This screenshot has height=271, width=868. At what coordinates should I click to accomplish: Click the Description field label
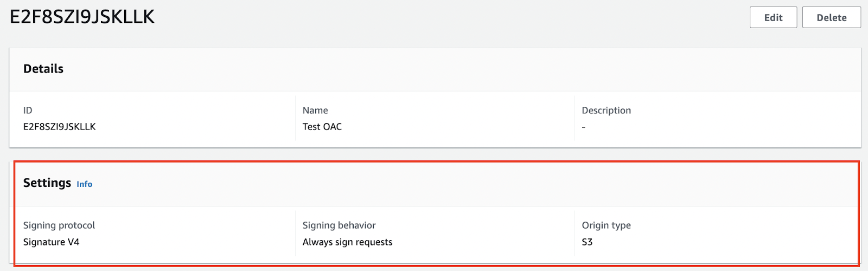pos(606,111)
